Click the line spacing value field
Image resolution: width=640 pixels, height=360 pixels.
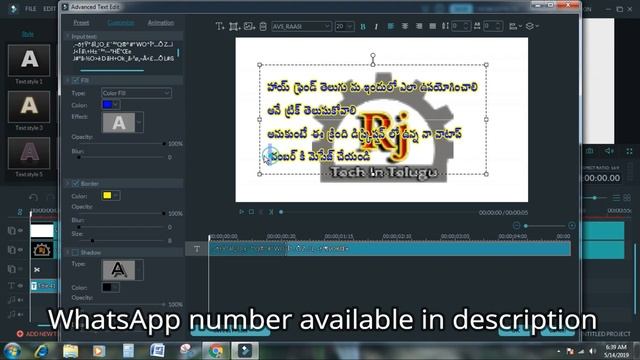pos(460,26)
